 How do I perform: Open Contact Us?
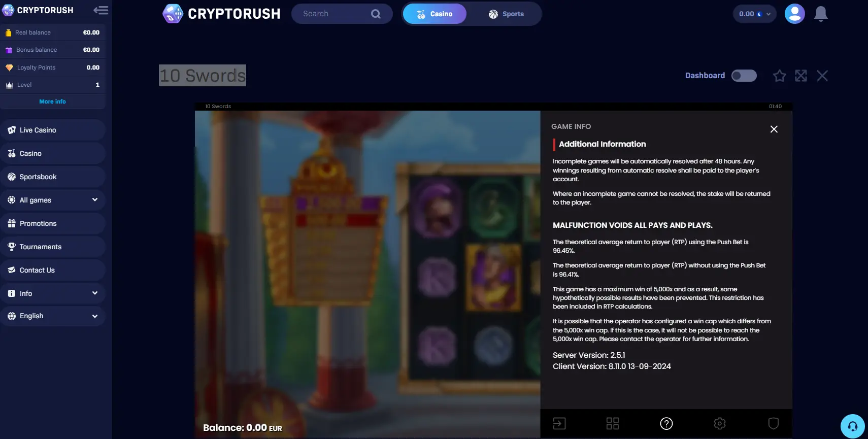pos(53,270)
